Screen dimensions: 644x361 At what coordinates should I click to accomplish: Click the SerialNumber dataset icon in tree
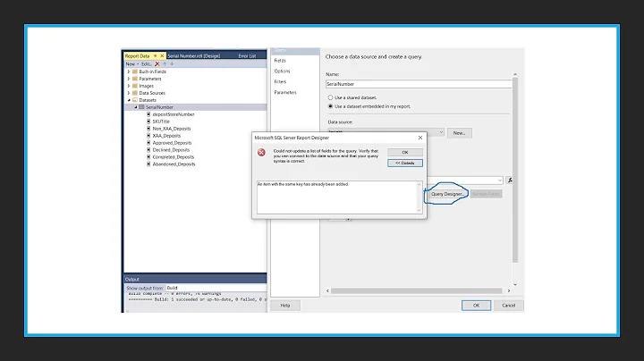[141, 106]
